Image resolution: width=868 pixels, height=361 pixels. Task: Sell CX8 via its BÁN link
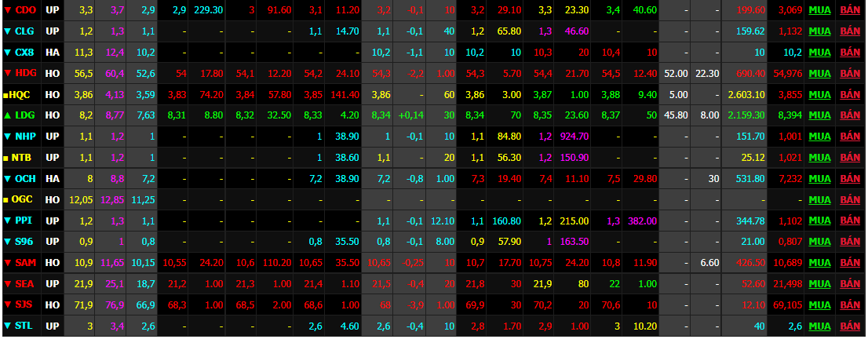[x=850, y=52]
